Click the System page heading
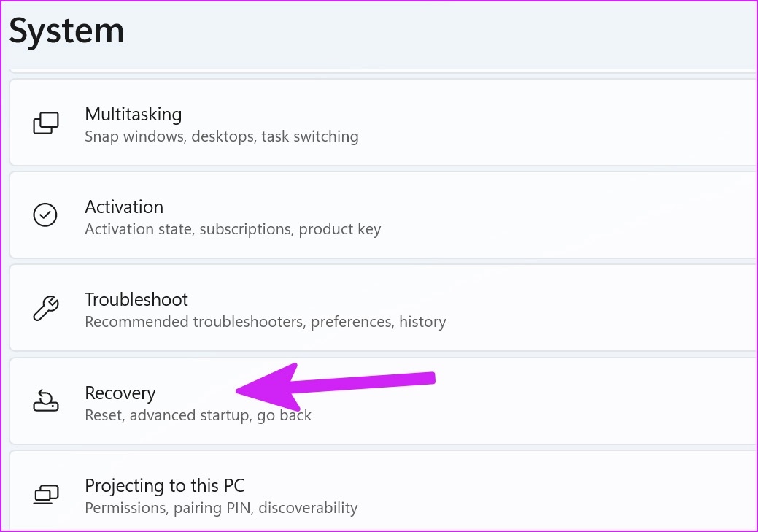The height and width of the screenshot is (532, 758). tap(66, 31)
